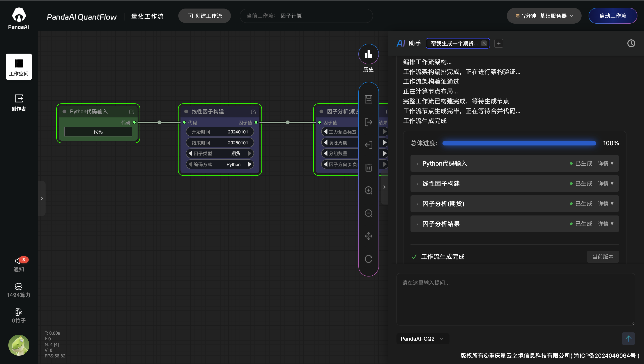Toggle the Python代码输入 node collapse dot
Image resolution: width=644 pixels, height=364 pixels.
64,112
